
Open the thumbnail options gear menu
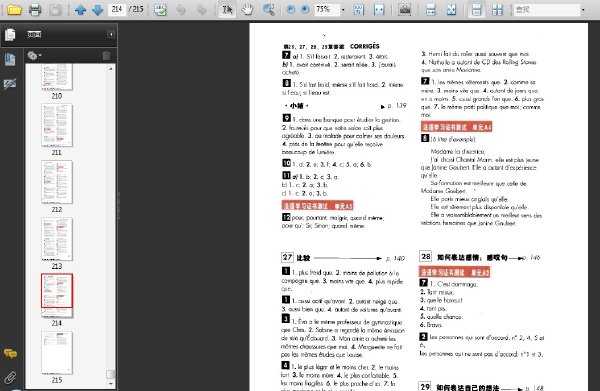tap(34, 56)
